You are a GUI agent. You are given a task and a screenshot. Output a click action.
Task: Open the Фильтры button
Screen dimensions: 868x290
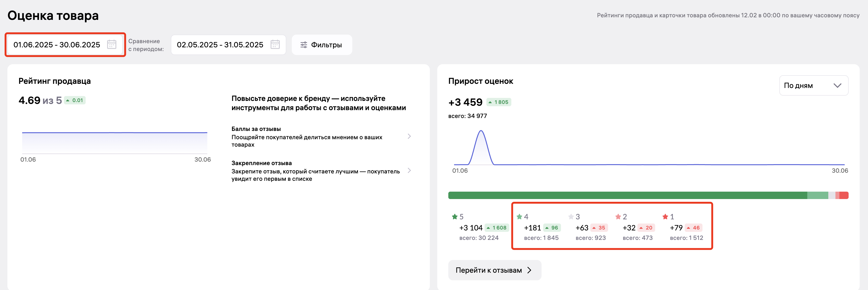pos(322,45)
